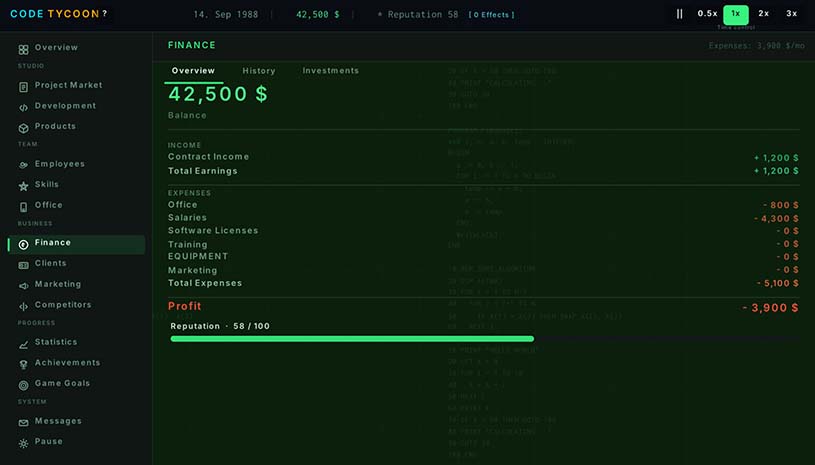Viewport: 815px width, 465px height.
Task: Click the Game Goals target icon
Action: 23,385
